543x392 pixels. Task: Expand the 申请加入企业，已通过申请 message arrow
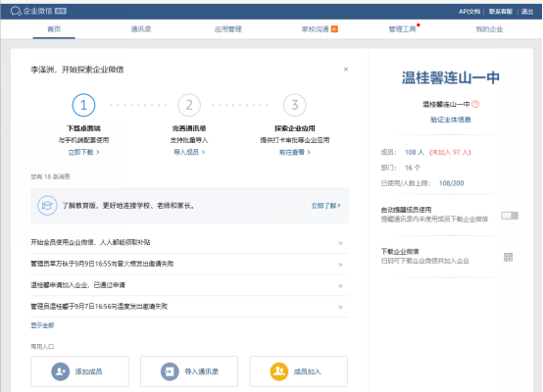(x=340, y=286)
